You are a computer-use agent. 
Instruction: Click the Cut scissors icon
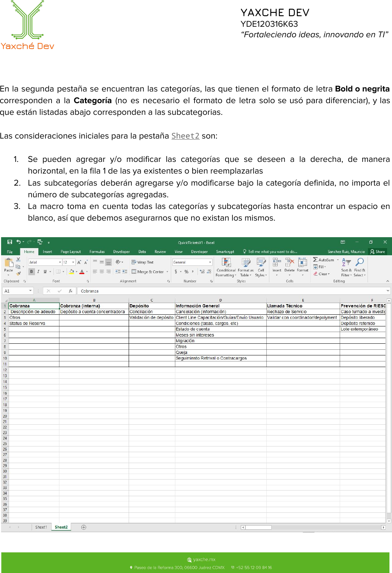click(x=18, y=260)
